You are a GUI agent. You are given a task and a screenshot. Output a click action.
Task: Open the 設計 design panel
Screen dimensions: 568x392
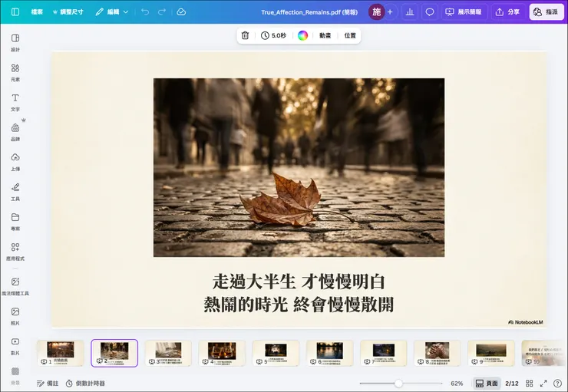15,43
